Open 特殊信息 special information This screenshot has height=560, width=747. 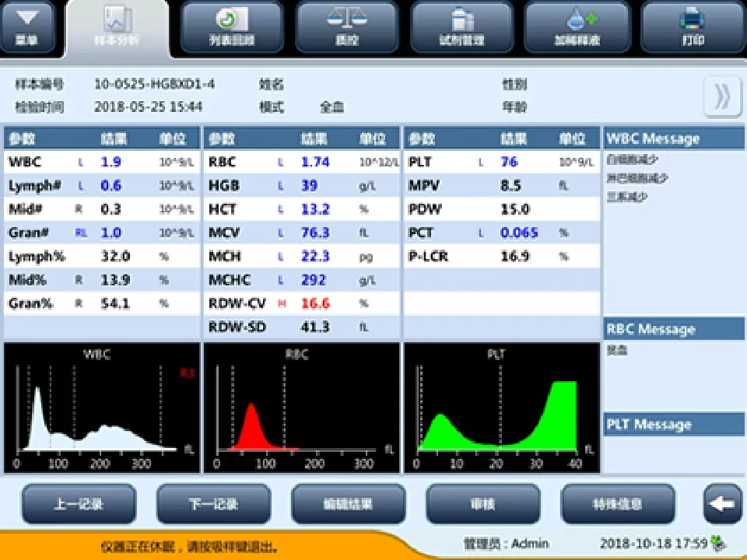coord(617,504)
